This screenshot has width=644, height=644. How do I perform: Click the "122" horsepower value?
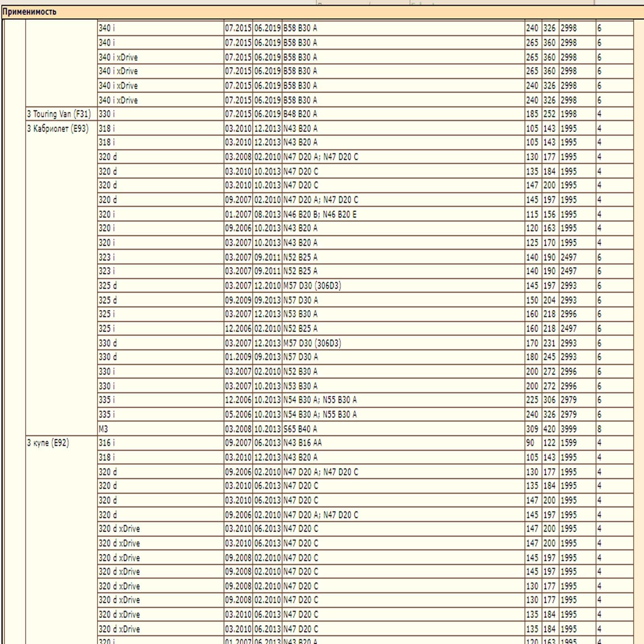pos(549,443)
